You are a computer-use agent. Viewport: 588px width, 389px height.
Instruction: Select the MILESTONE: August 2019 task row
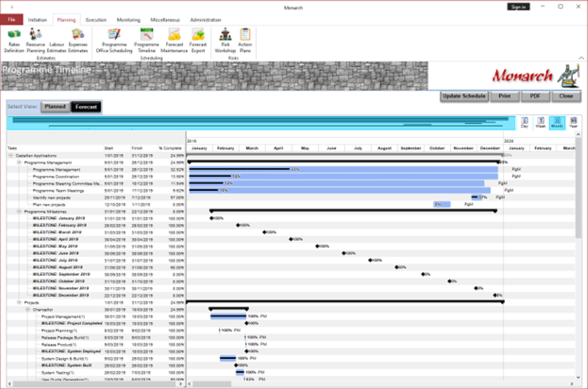coord(96,267)
